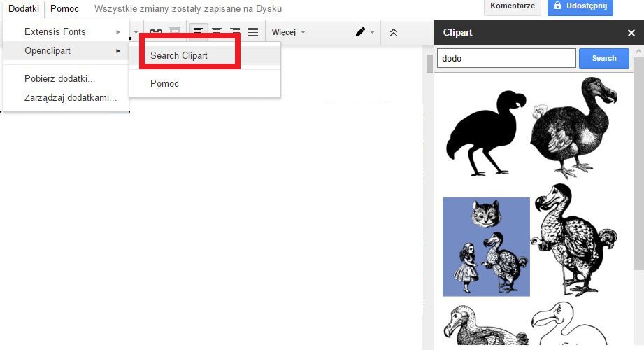The image size is (644, 350).
Task: Close the Clipart sidebar panel
Action: [631, 32]
